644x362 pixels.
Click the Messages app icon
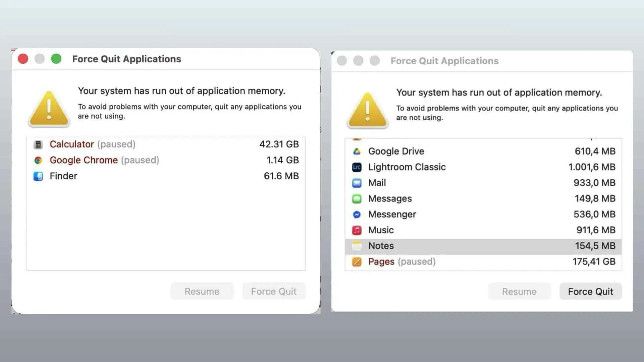point(357,199)
